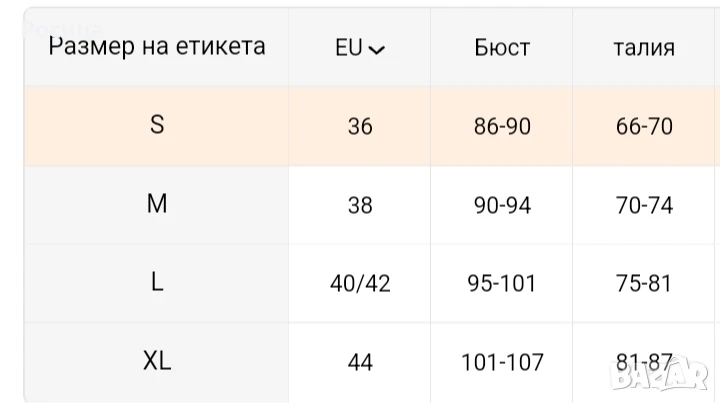Click bust measurement 86-90
Viewport: 720px width, 403px height.
click(x=502, y=127)
